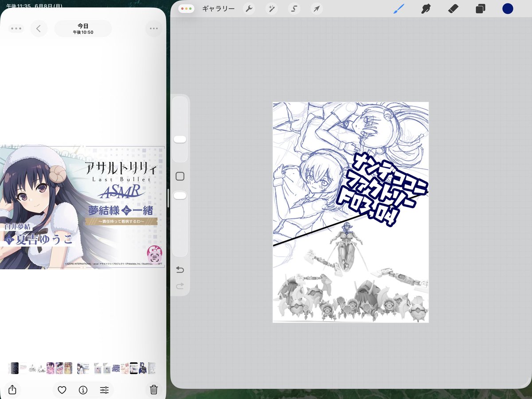Image resolution: width=532 pixels, height=399 pixels.
Task: Select the Eraser tool
Action: tap(453, 8)
